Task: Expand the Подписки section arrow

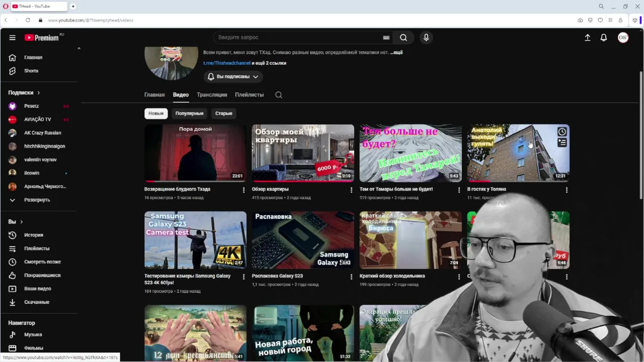Action: click(x=38, y=93)
